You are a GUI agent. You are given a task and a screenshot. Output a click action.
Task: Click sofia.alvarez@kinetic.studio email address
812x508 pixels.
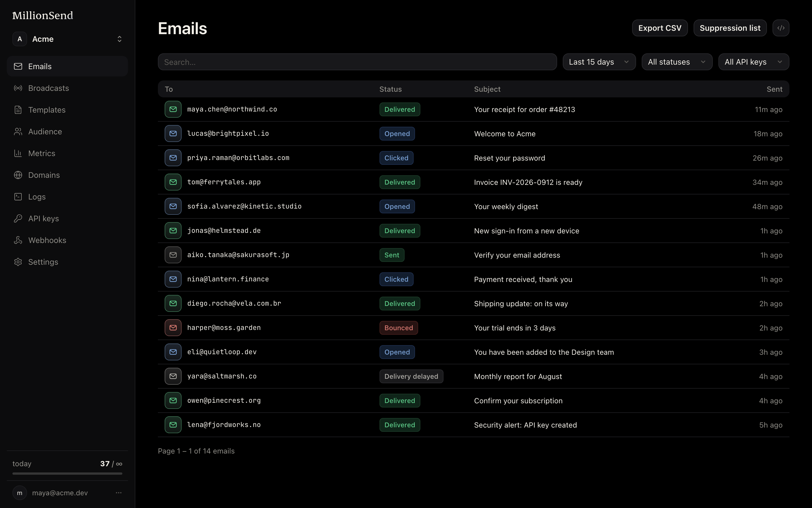click(x=244, y=206)
